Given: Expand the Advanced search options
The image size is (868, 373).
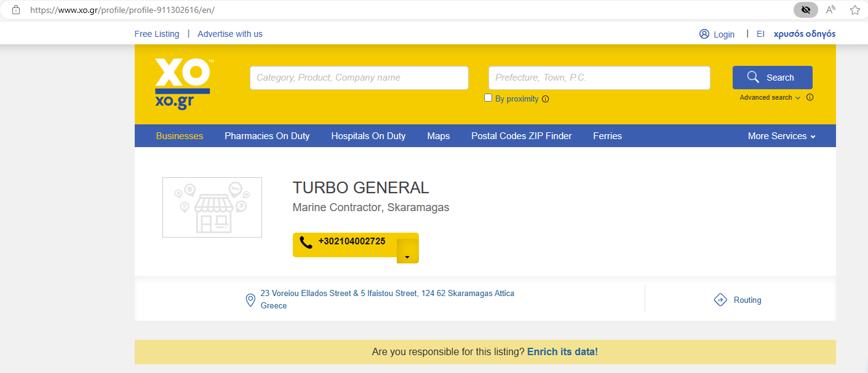Looking at the screenshot, I should point(770,97).
